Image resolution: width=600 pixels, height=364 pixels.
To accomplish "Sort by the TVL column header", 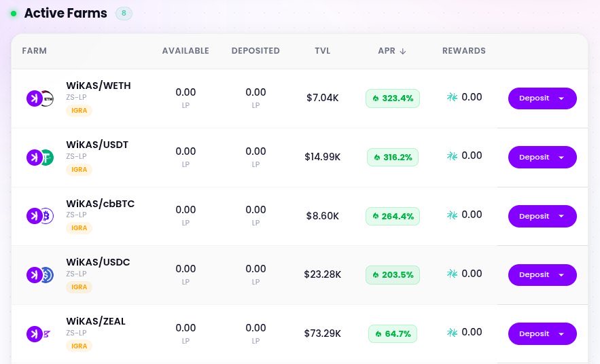I will pos(323,51).
